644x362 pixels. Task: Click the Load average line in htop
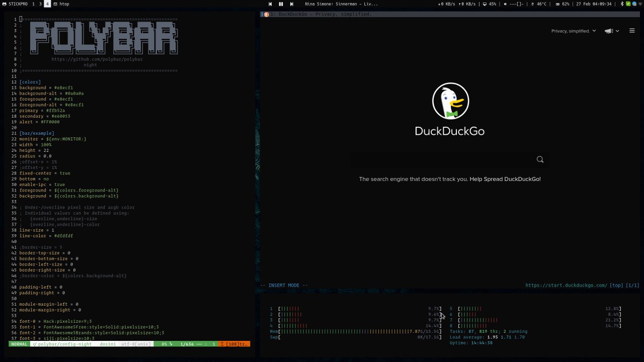point(487,337)
